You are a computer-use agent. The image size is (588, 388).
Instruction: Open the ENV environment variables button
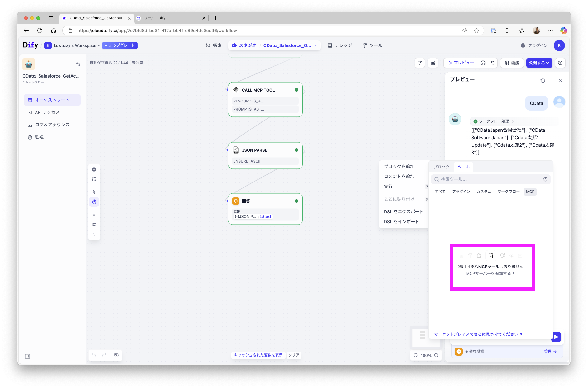433,63
